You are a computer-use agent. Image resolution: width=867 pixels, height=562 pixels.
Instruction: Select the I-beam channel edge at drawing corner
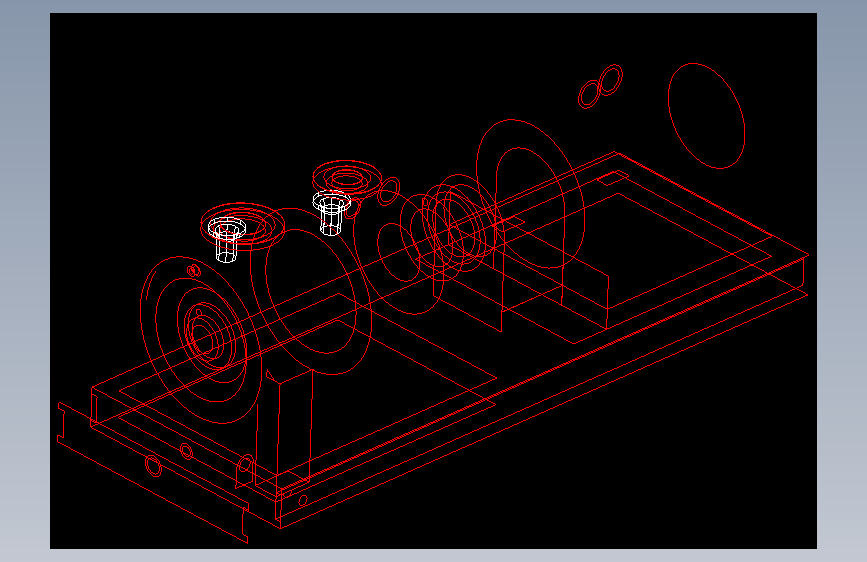[x=153, y=473]
